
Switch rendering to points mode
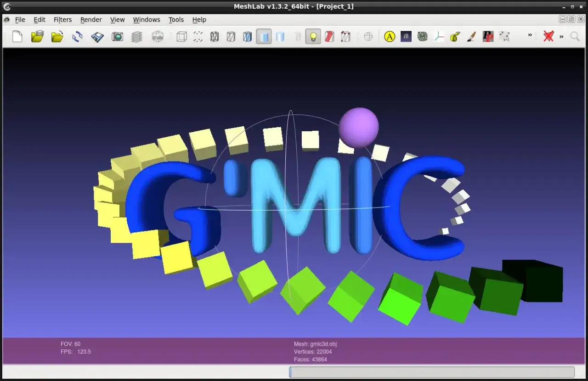pos(198,36)
